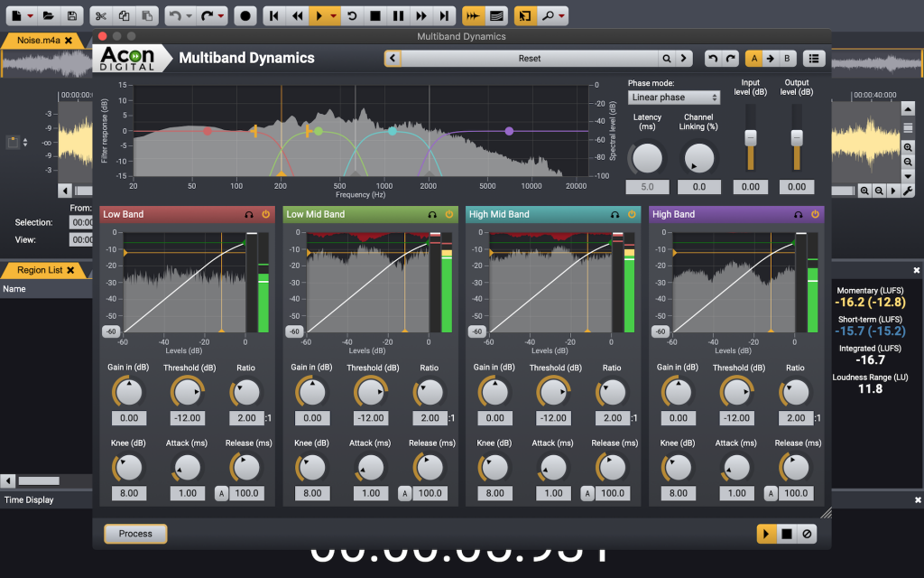Click the Record button in the main toolbar
The image size is (924, 578).
(x=245, y=15)
